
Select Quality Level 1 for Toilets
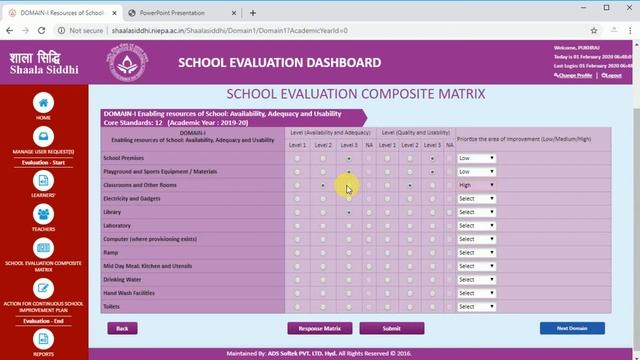[387, 307]
